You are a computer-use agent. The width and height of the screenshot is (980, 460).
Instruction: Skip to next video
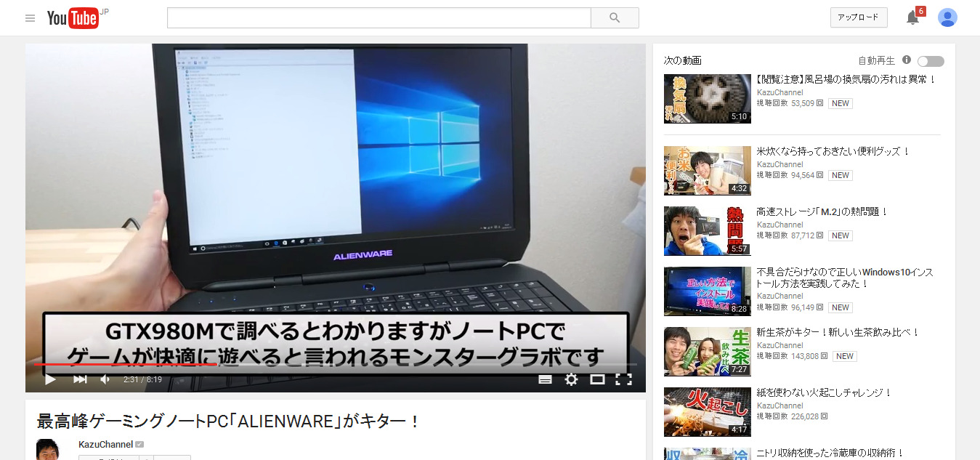tap(80, 379)
